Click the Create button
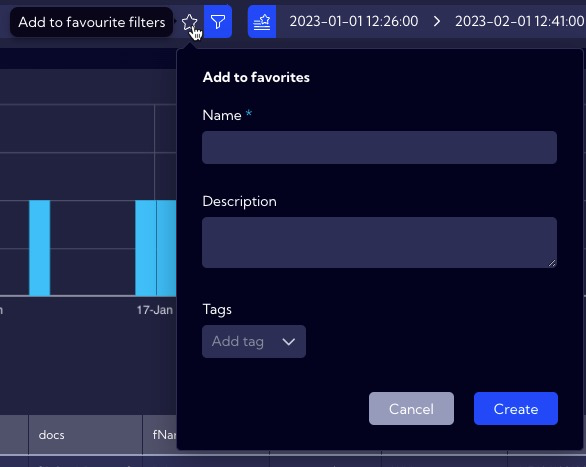Viewport: 586px width, 467px height. coord(516,408)
